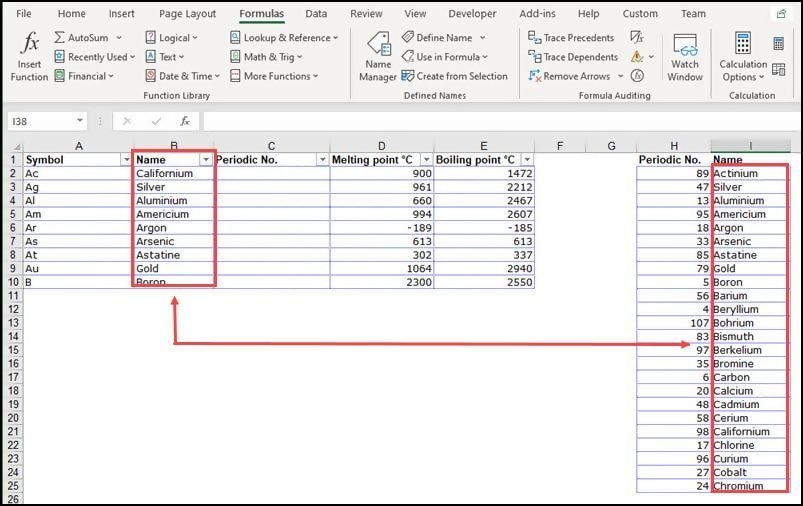Open Calculation Options

[743, 56]
